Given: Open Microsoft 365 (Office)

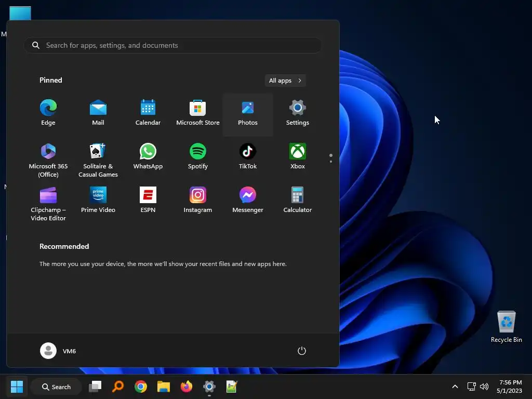Looking at the screenshot, I should (48, 160).
